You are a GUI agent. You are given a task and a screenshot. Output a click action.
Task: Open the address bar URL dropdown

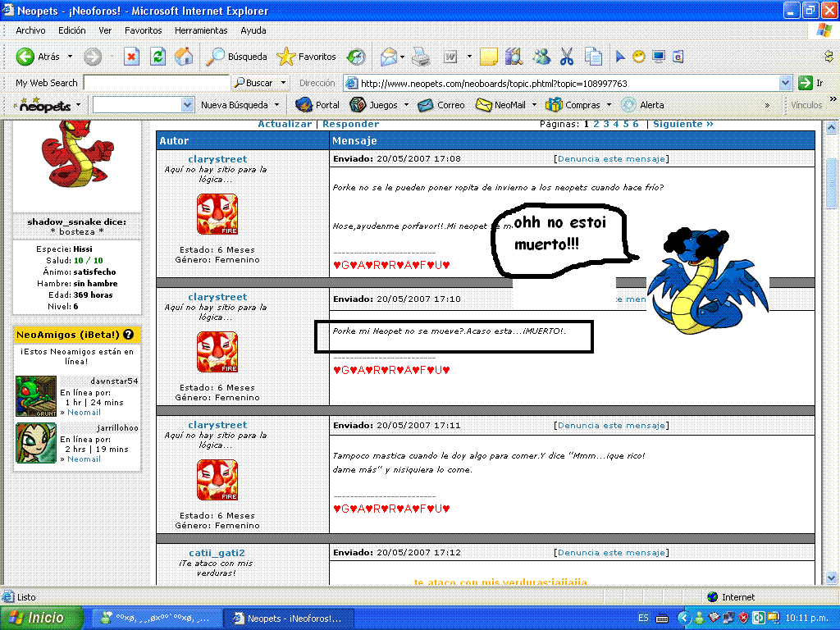point(785,83)
